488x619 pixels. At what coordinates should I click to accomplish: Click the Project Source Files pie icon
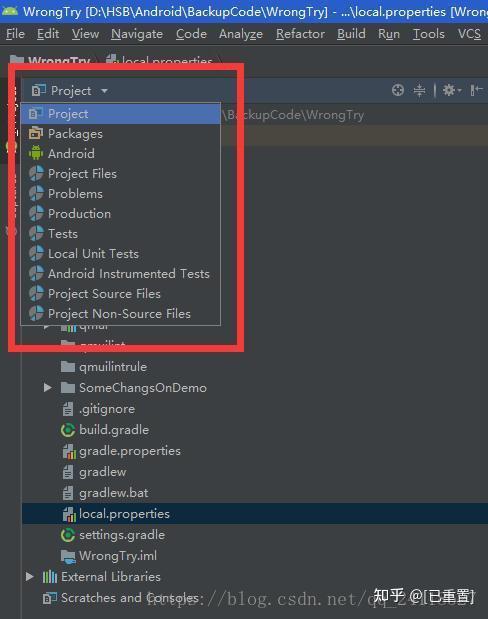pos(36,293)
